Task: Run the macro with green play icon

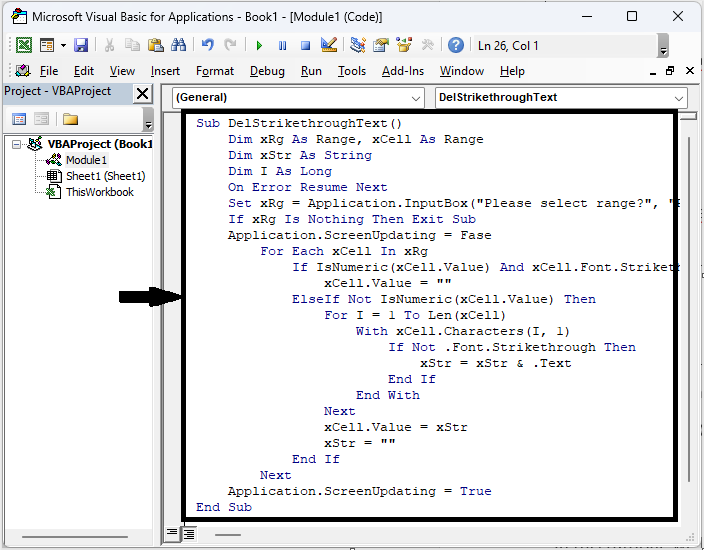Action: point(259,45)
